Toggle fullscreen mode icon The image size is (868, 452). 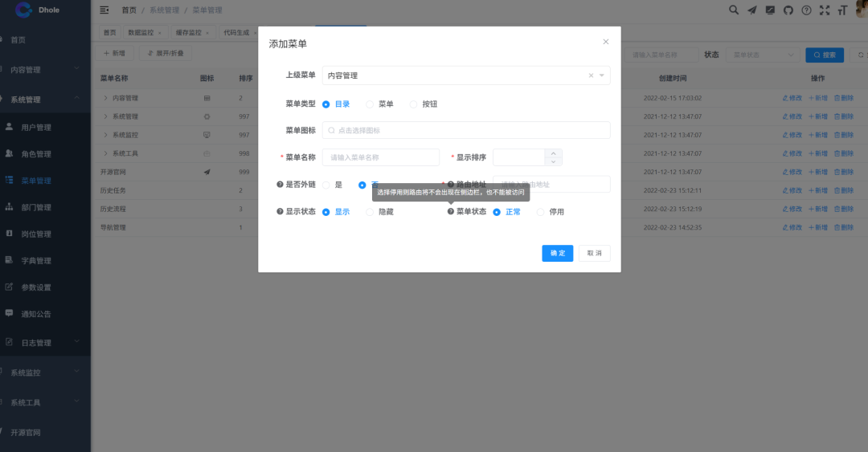825,10
